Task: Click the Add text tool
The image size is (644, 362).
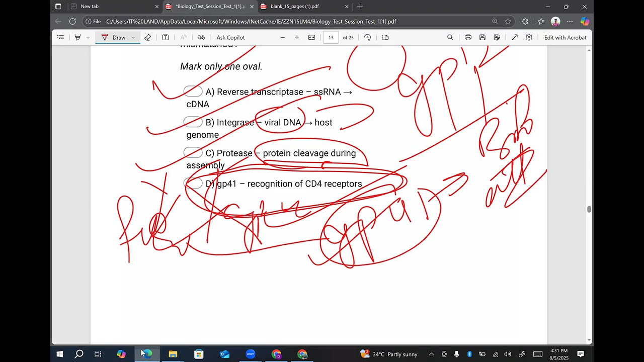Action: 165,37
